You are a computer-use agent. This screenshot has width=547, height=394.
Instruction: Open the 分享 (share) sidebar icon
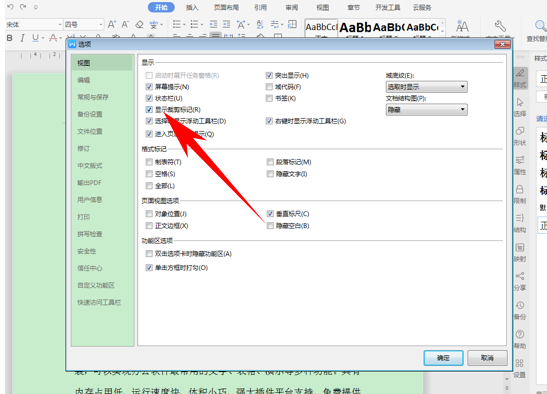click(520, 281)
